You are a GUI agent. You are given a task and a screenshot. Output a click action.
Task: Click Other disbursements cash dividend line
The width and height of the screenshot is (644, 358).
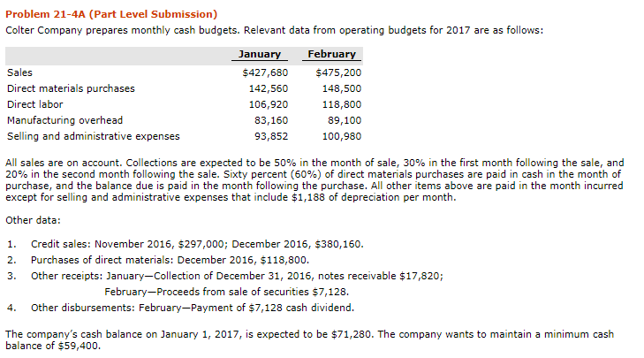coord(193,308)
